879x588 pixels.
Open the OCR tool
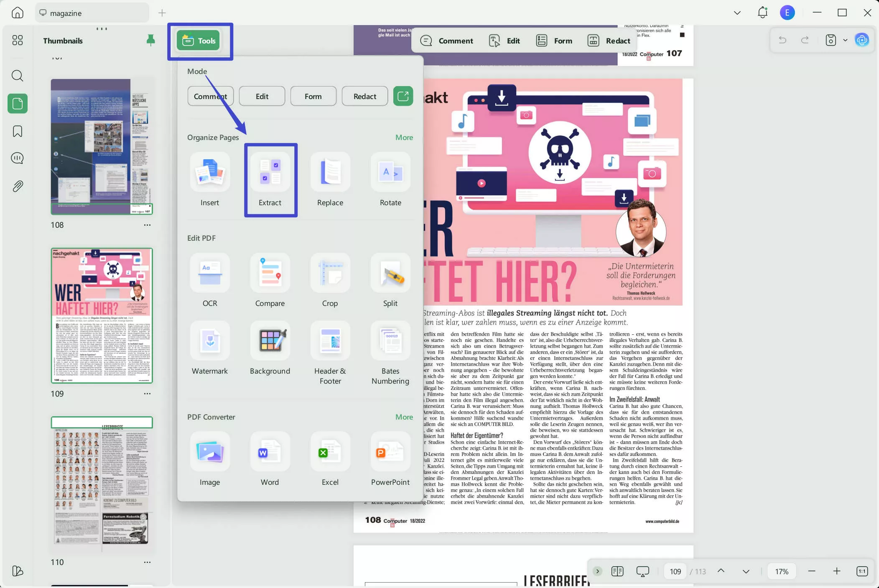point(210,281)
